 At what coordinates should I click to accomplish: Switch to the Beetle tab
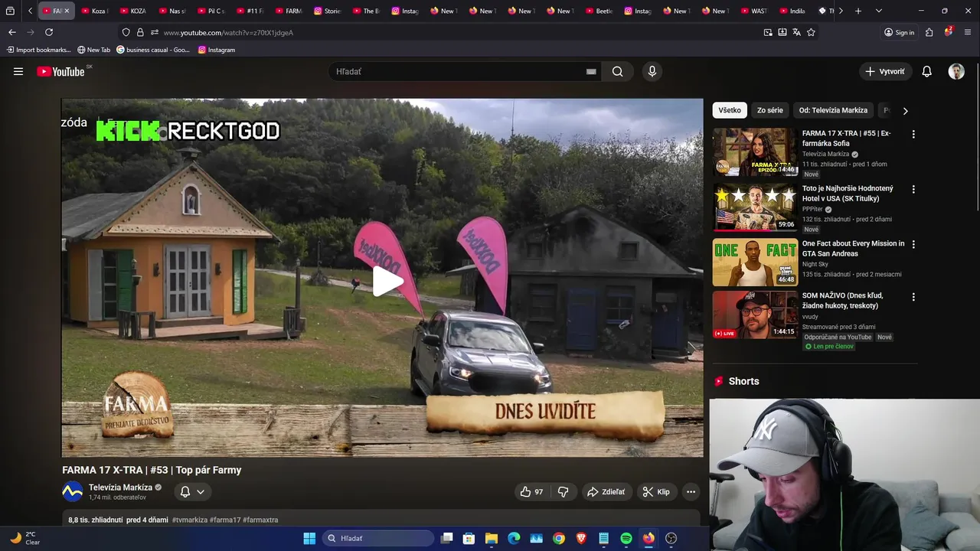pyautogui.click(x=599, y=11)
